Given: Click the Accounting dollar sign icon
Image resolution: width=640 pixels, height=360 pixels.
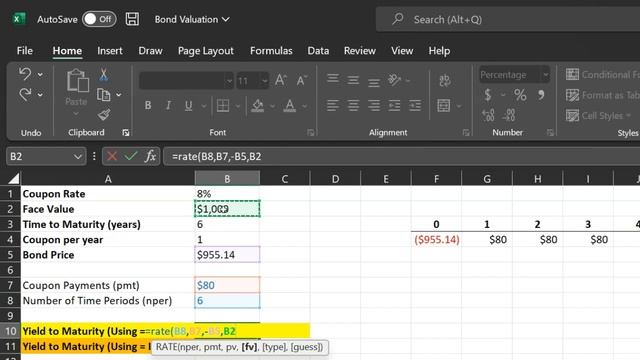Looking at the screenshot, I should (488, 95).
